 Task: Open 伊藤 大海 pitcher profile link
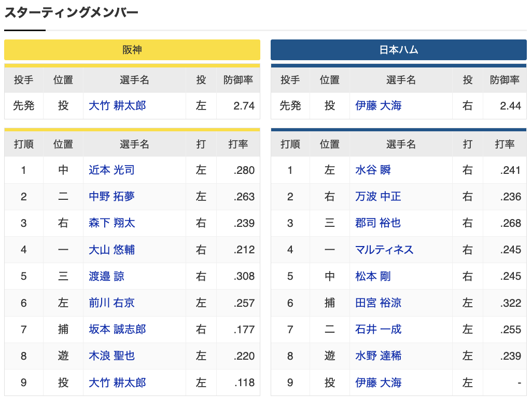(x=378, y=105)
